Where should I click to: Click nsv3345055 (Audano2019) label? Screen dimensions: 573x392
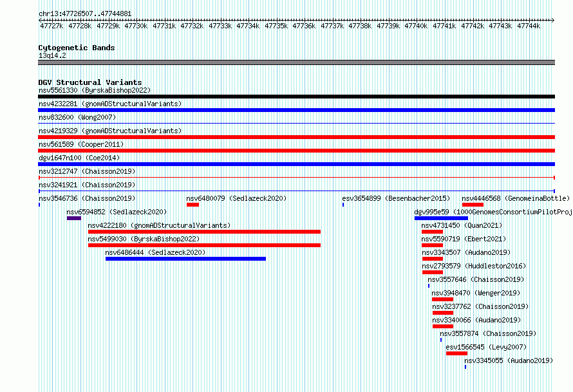[509, 360]
